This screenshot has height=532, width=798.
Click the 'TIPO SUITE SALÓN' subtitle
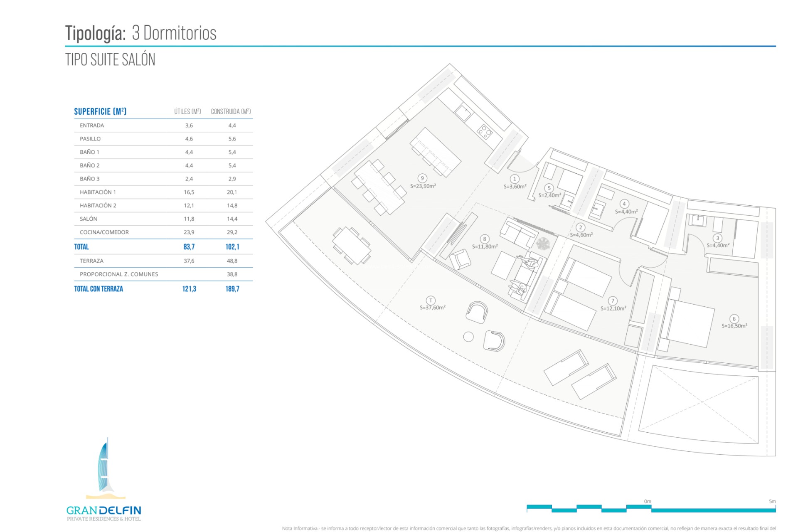click(x=110, y=59)
